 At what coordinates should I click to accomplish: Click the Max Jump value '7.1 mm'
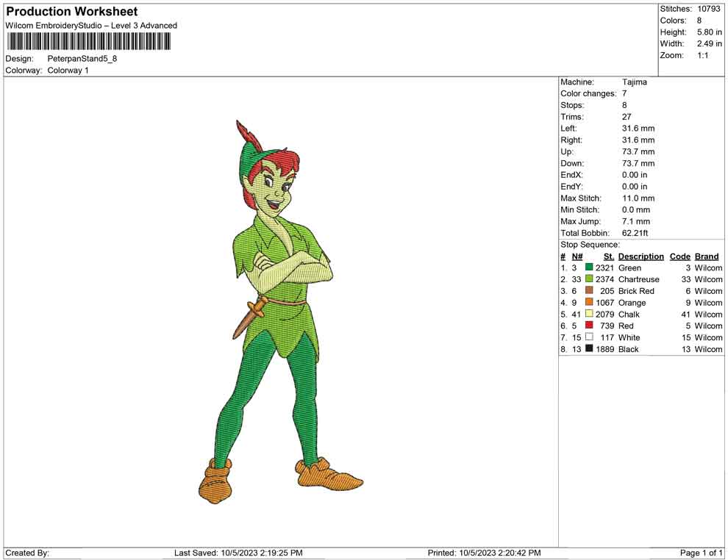tap(636, 221)
